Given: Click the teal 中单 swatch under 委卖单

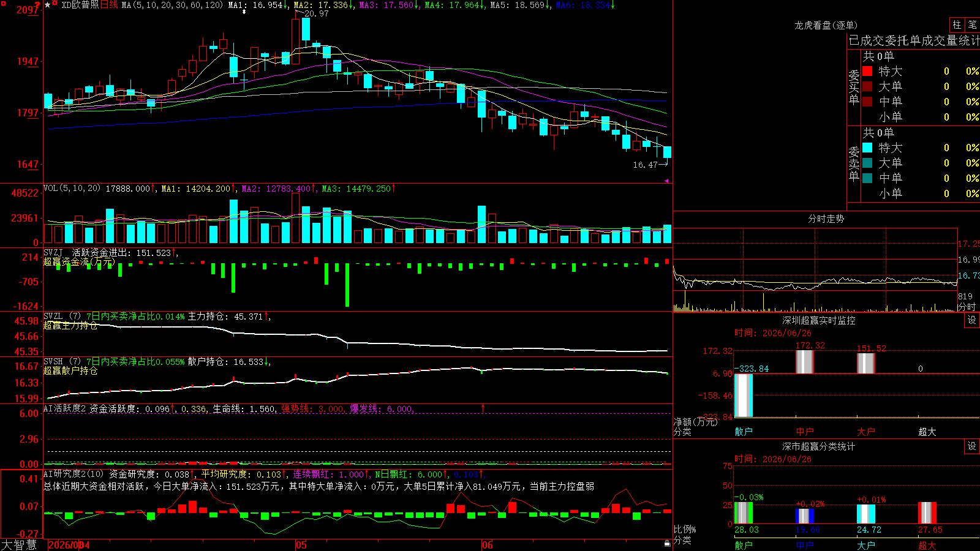Looking at the screenshot, I should tap(867, 178).
